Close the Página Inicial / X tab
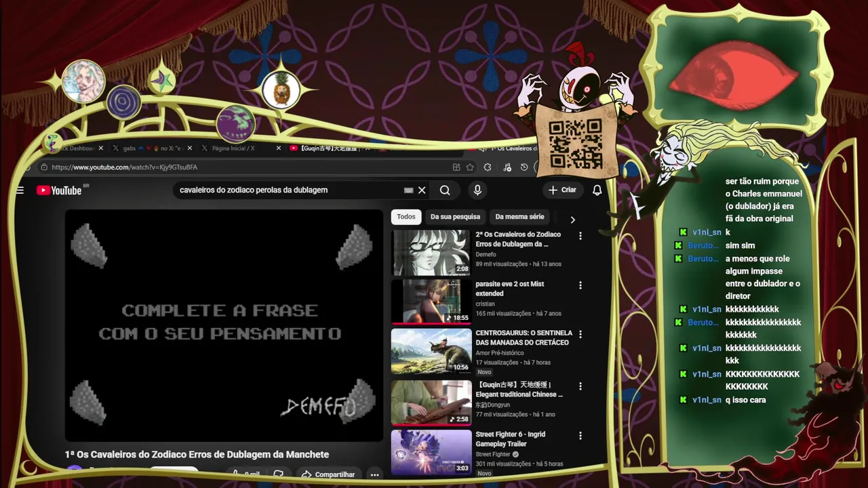Image resolution: width=868 pixels, height=488 pixels. click(278, 148)
